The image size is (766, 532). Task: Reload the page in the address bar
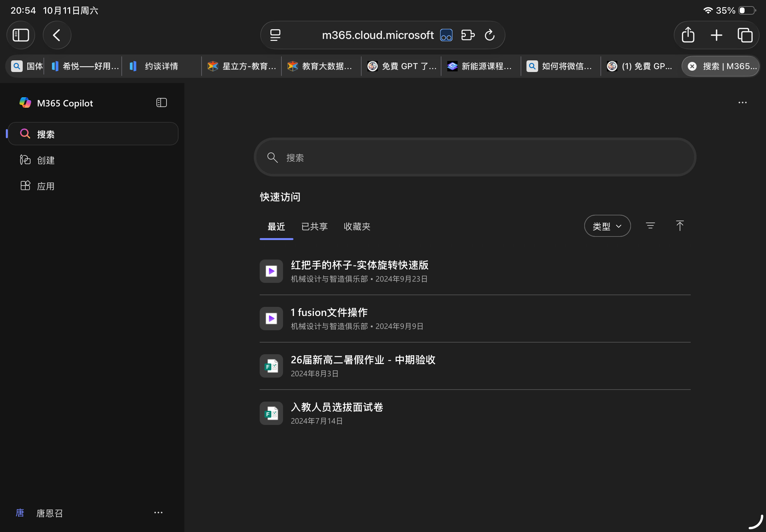tap(489, 35)
